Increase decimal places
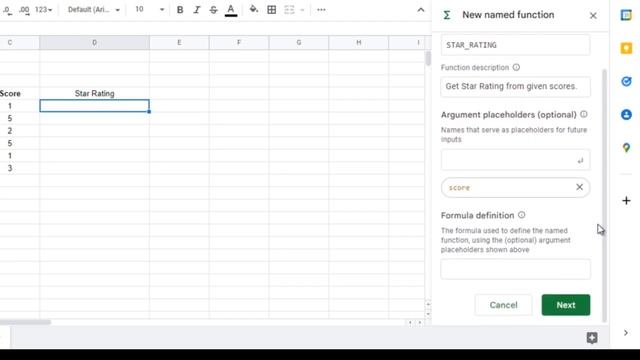Viewport: 640px width, 360px height. click(x=24, y=10)
